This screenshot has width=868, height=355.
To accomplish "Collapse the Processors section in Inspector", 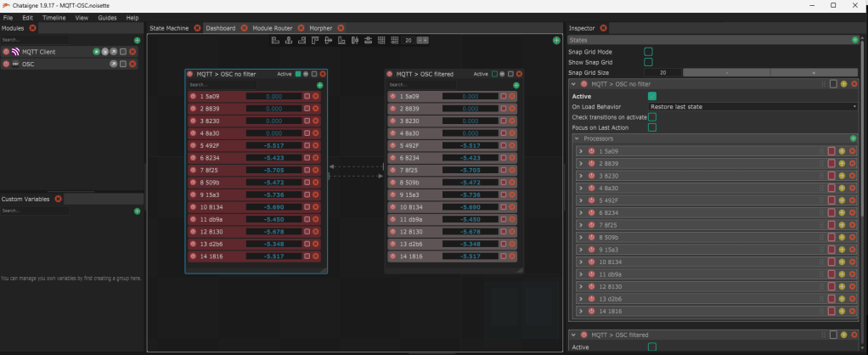I will pyautogui.click(x=575, y=138).
